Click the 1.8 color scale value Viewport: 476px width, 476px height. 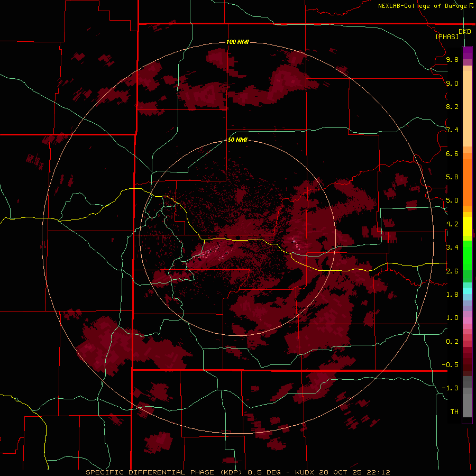(x=452, y=295)
